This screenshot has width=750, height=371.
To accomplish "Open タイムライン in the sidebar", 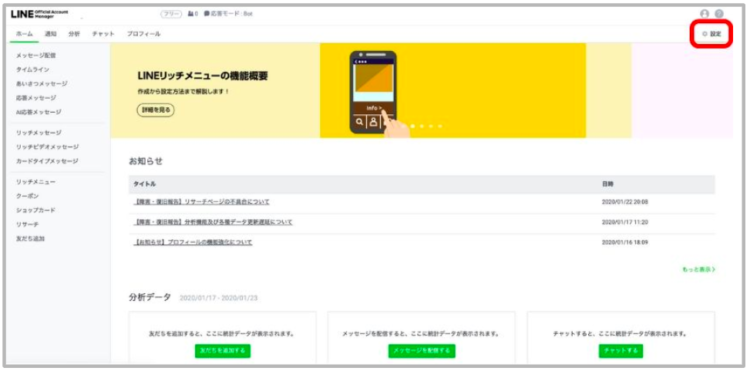I will coord(32,69).
